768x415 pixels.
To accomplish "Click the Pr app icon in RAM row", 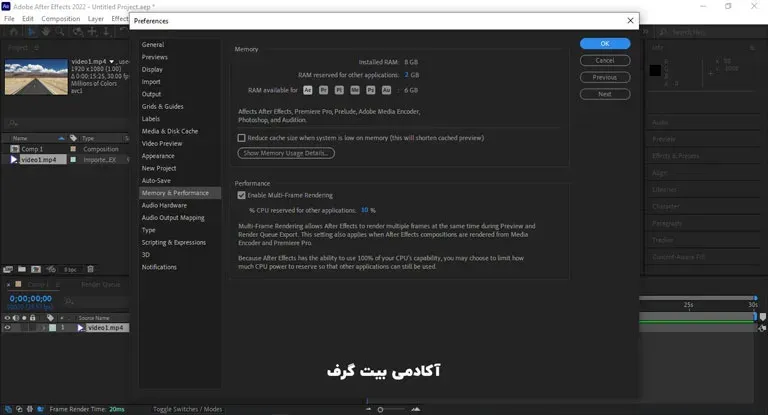I will click(323, 90).
